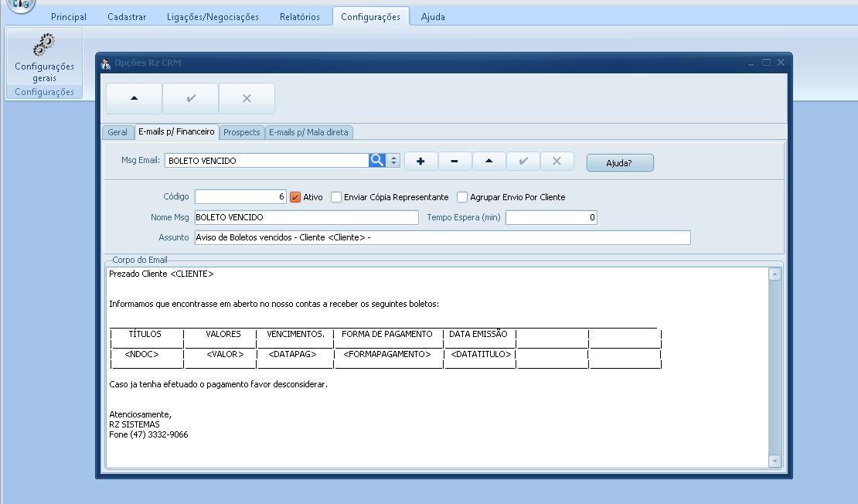858x504 pixels.
Task: Enable Agrupar Envio Por Cliente checkbox
Action: [462, 197]
